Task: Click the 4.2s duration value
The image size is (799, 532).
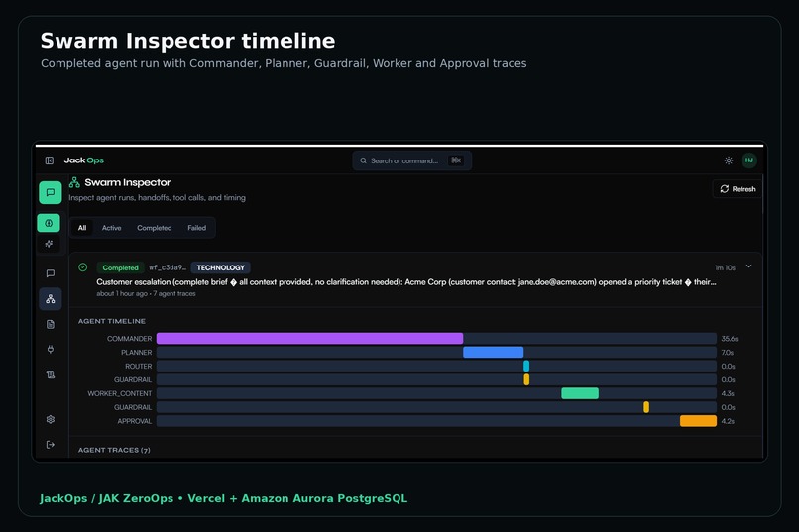Action: click(x=728, y=421)
